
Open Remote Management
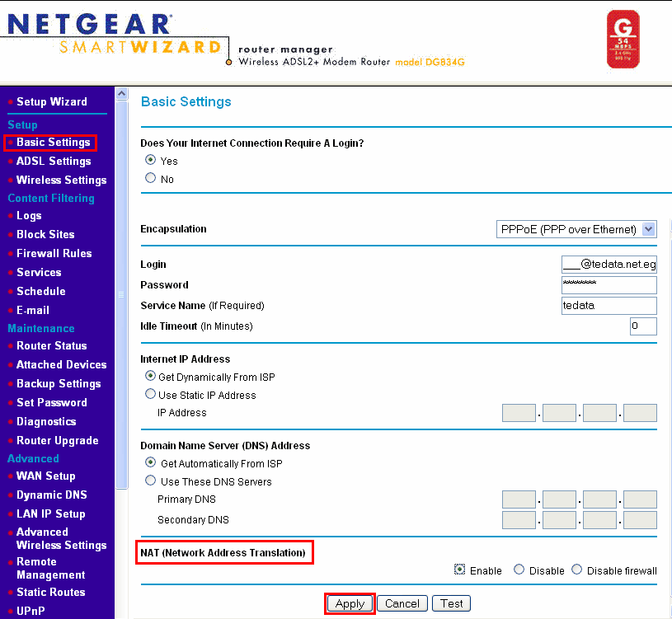click(x=50, y=568)
